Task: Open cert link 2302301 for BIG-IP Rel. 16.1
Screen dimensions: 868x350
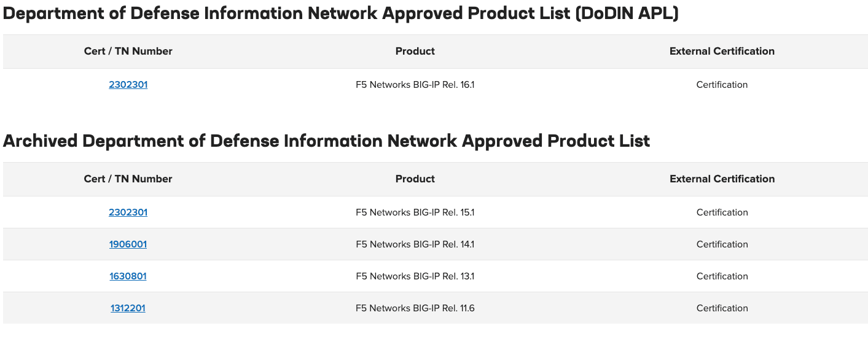Action: [128, 85]
